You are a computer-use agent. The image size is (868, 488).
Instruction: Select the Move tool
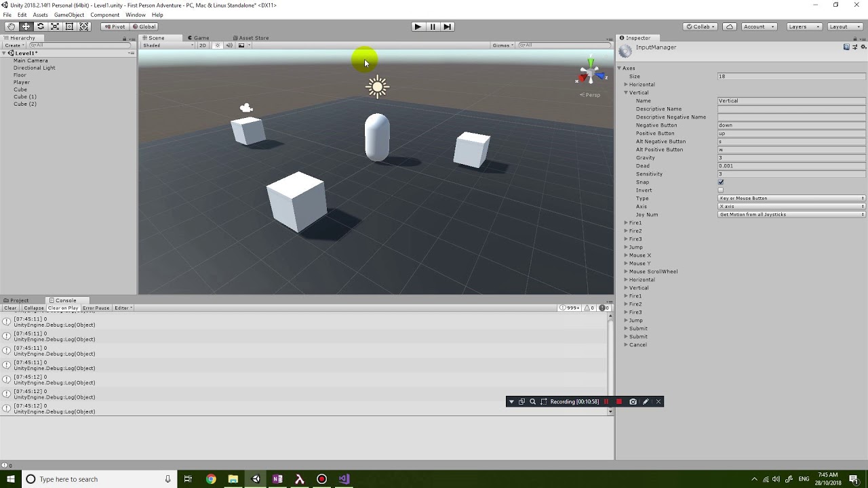point(26,26)
